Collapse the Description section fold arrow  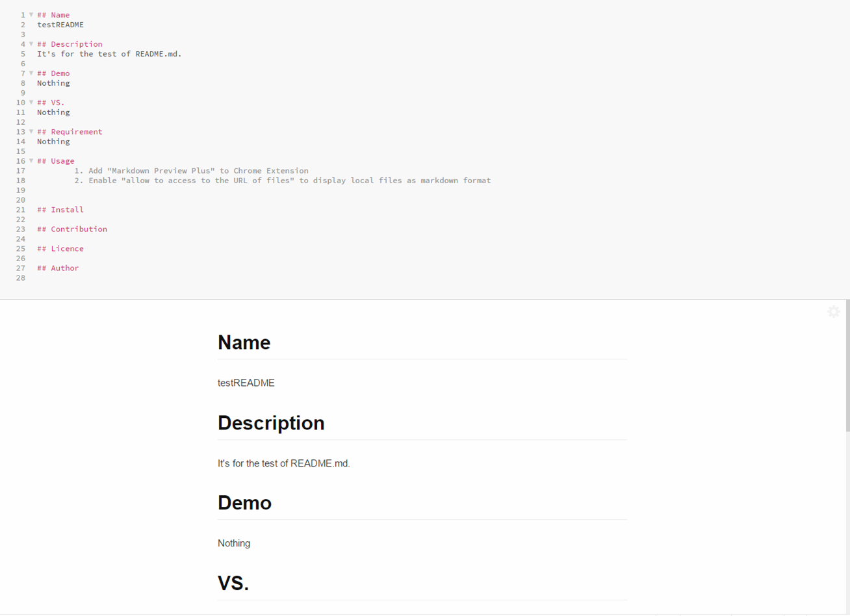click(x=31, y=44)
